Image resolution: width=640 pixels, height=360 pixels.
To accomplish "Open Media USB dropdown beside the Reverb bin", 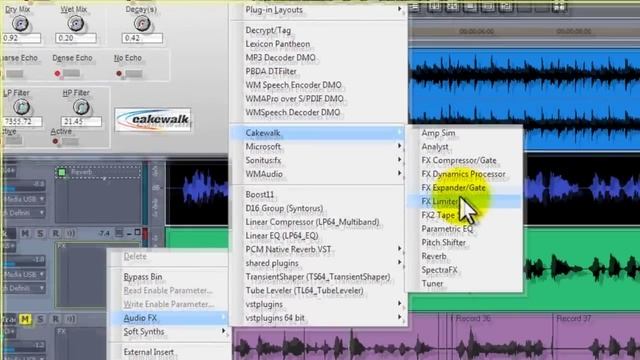I will coord(24,199).
